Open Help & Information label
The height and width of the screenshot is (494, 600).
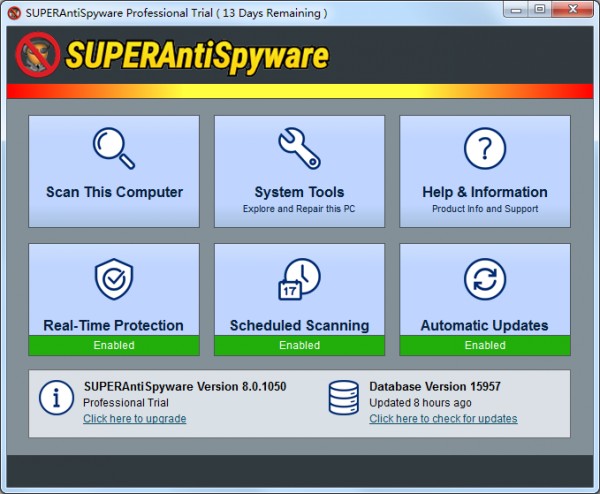(485, 192)
